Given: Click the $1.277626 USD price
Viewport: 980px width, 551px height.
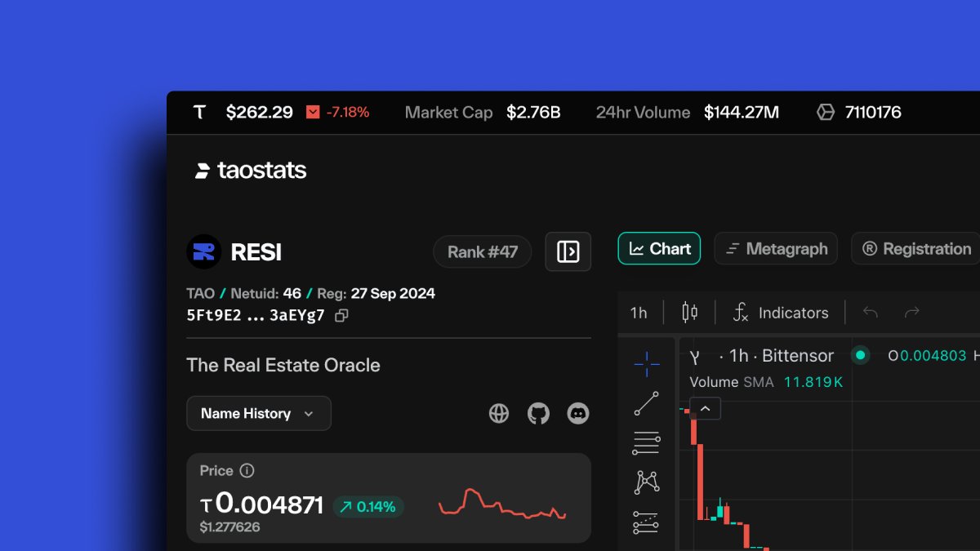Looking at the screenshot, I should pyautogui.click(x=230, y=527).
